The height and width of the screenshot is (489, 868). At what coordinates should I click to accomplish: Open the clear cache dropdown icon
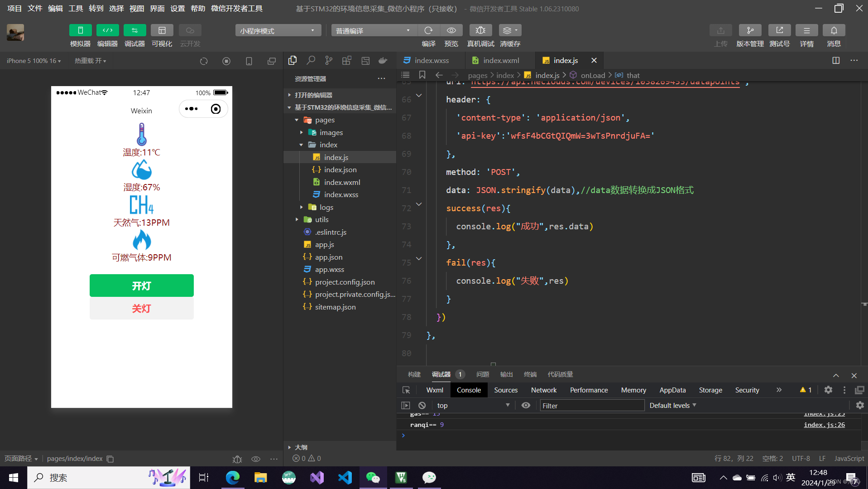tap(510, 30)
